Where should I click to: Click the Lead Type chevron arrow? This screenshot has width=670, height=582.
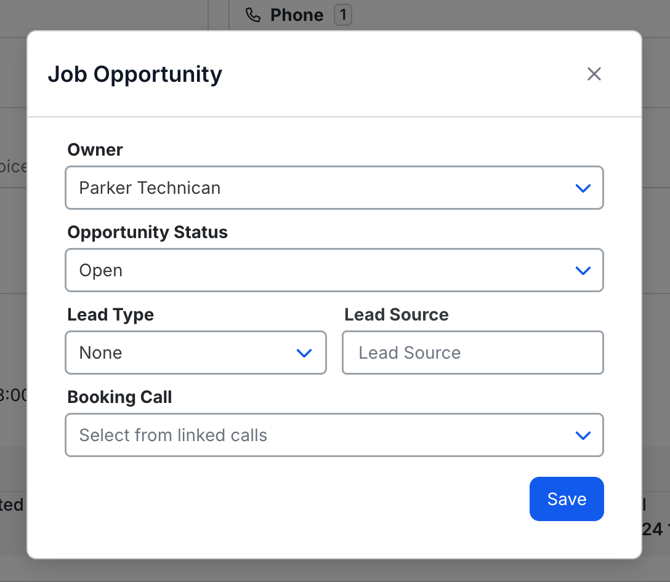click(305, 353)
